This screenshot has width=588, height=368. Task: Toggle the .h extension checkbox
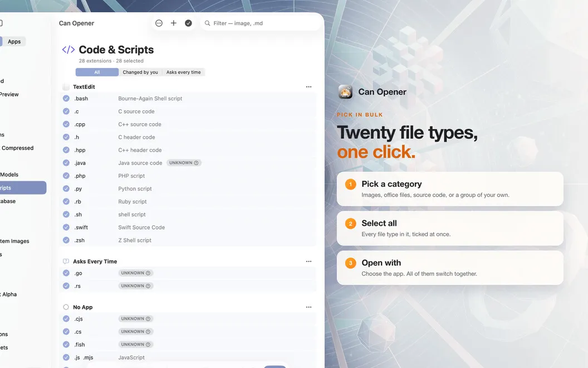click(x=66, y=137)
